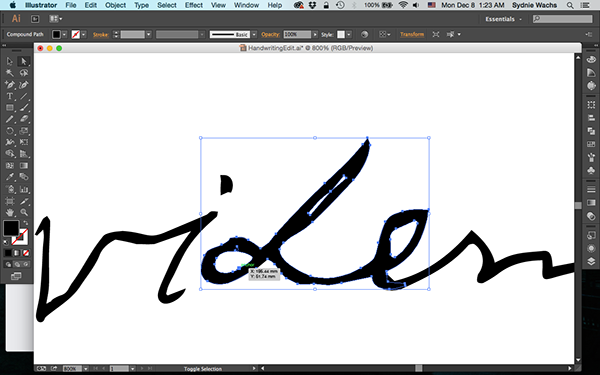Swap fill and stroke colors
The width and height of the screenshot is (600, 375).
pos(25,223)
